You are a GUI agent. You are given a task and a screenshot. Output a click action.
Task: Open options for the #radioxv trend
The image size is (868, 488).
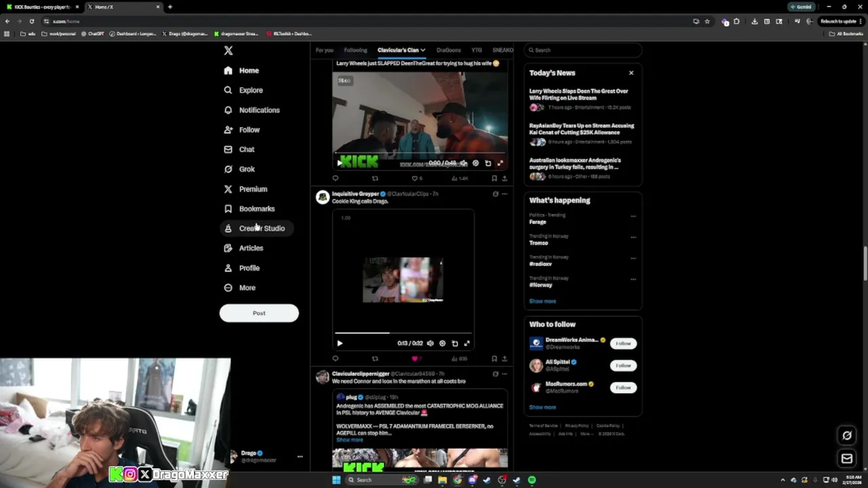[633, 258]
